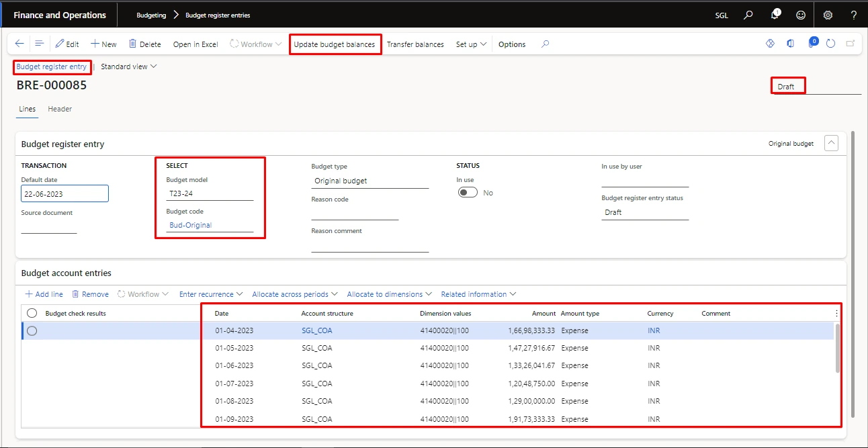This screenshot has height=448, width=868.
Task: Click the grid vertical scrollbar
Action: (x=837, y=348)
